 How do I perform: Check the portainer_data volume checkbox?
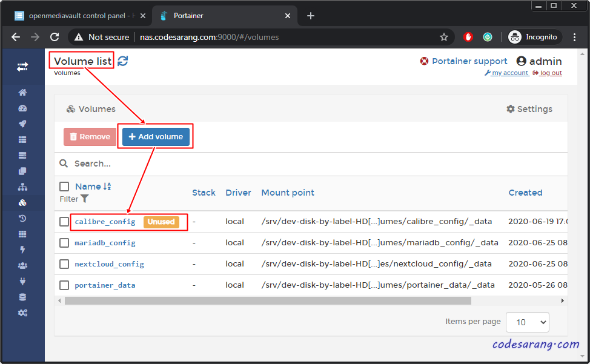pyautogui.click(x=64, y=285)
